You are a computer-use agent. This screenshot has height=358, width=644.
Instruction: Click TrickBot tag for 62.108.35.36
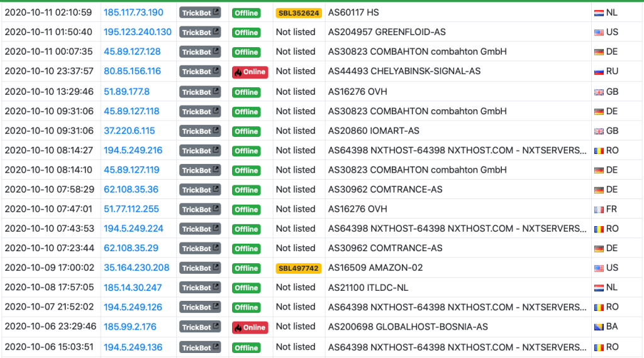(200, 190)
